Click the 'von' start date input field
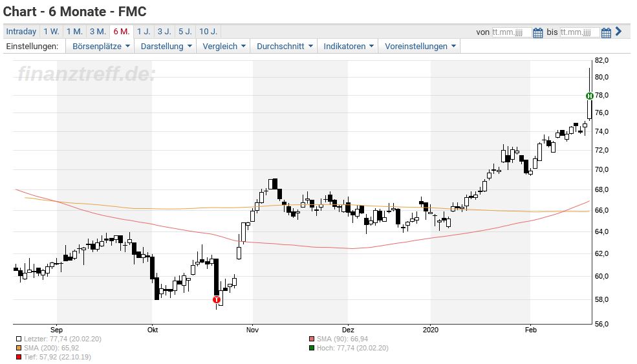 point(512,32)
